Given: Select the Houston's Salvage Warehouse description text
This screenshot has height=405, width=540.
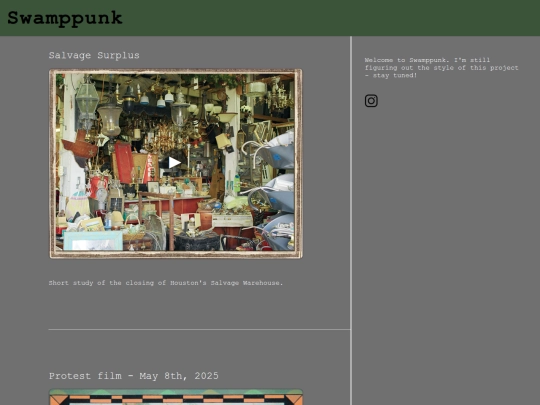Looking at the screenshot, I should tap(166, 283).
